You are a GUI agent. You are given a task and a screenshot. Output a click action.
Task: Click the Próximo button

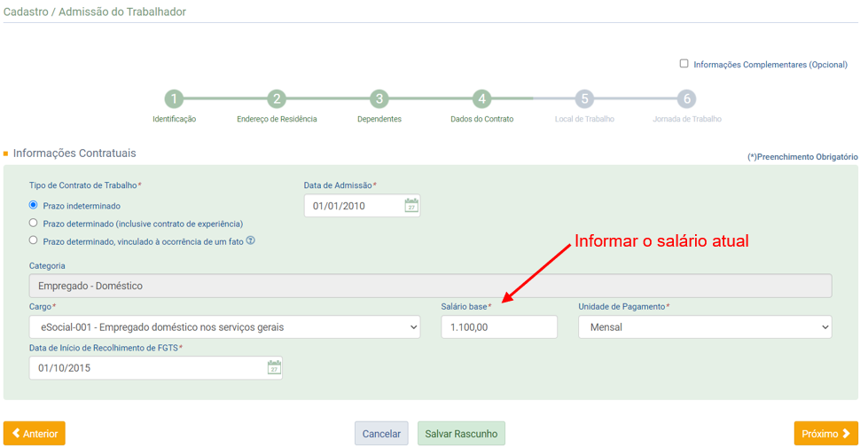[x=826, y=434]
